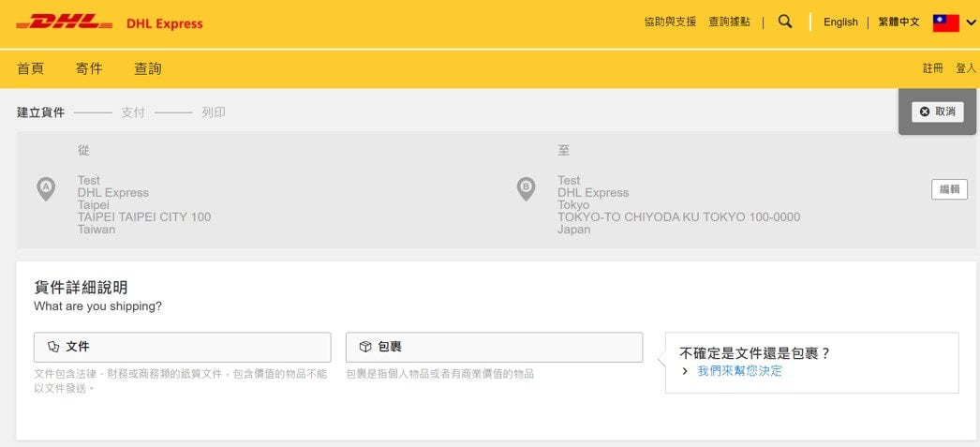Screen dimensions: 980x447
Task: Select 文件 document shipment type
Action: [183, 347]
